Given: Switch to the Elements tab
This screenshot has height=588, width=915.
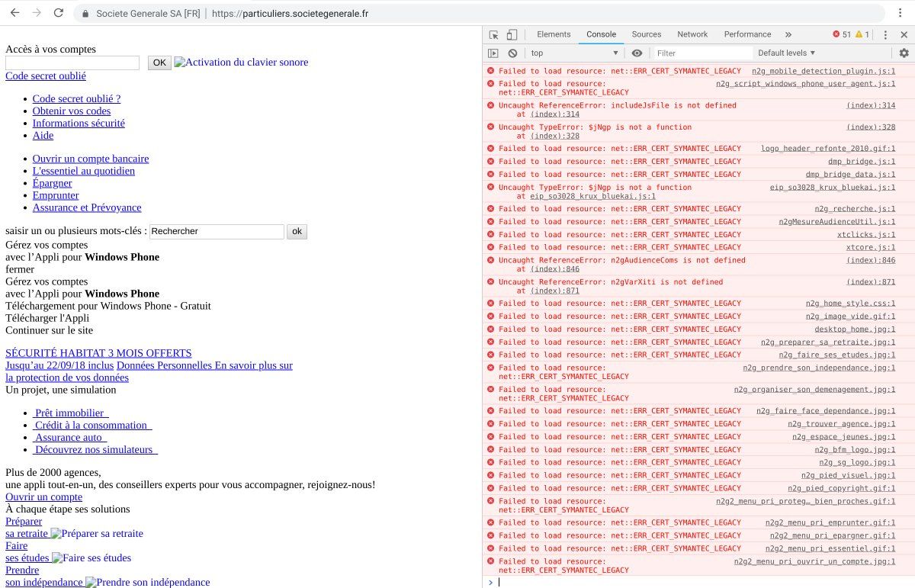Looking at the screenshot, I should tap(554, 34).
